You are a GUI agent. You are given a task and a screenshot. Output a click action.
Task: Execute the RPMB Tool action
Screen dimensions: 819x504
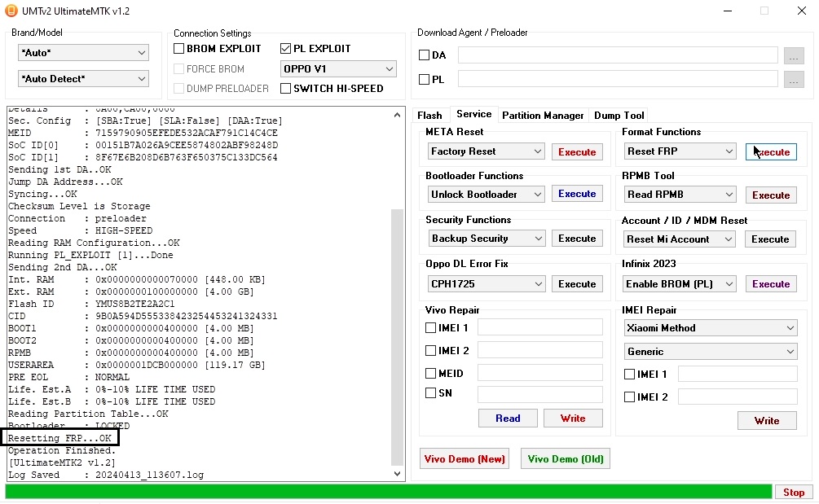click(771, 195)
